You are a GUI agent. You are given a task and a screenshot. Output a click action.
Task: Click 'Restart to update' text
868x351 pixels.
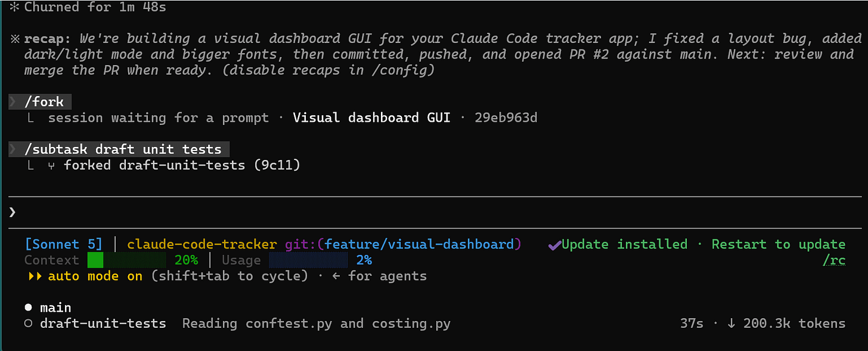click(779, 244)
